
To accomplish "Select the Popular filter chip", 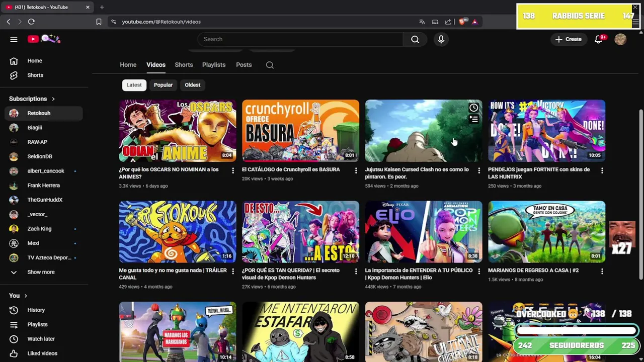I will tap(163, 85).
